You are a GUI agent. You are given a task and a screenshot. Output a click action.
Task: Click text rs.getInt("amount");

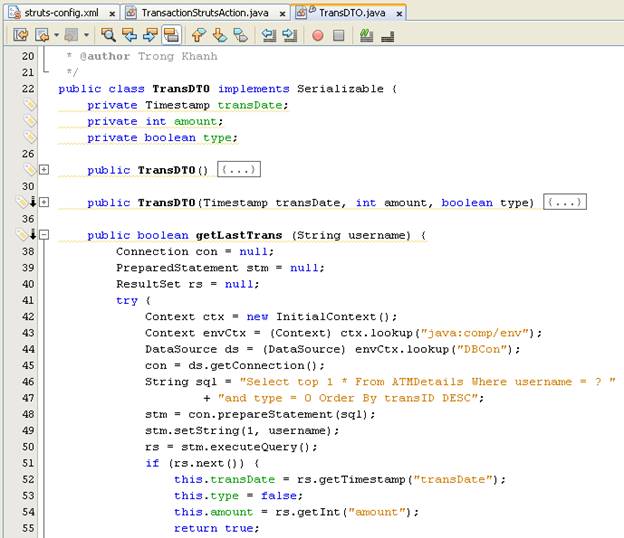click(347, 512)
